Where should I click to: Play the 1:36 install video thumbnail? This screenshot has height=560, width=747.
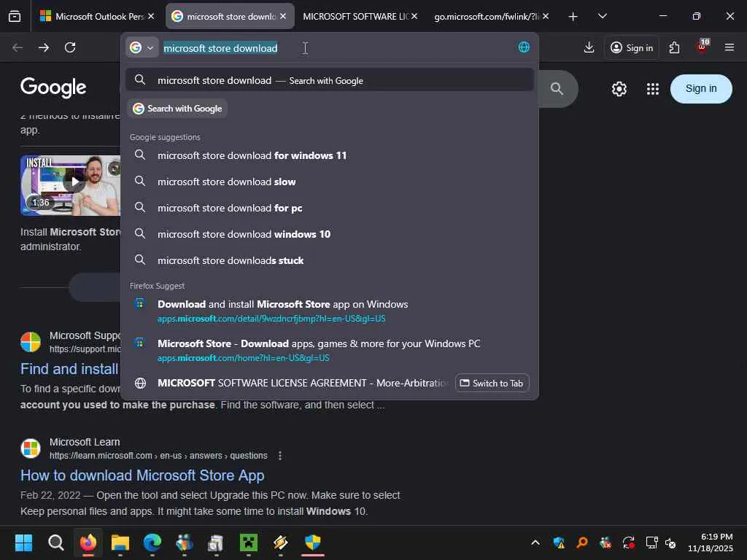click(70, 184)
